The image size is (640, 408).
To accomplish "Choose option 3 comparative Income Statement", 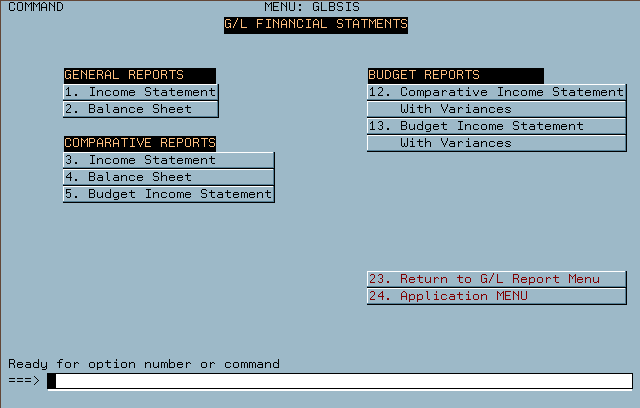I will click(x=169, y=160).
